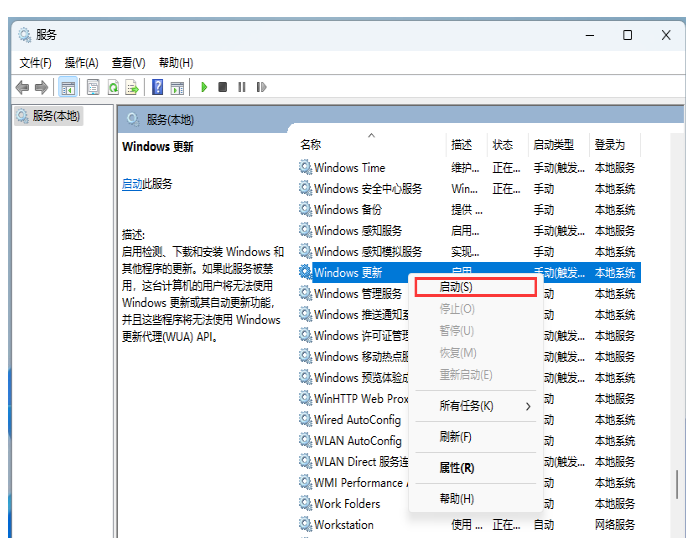Click the Export List toolbar icon
The image size is (686, 538).
click(x=132, y=87)
